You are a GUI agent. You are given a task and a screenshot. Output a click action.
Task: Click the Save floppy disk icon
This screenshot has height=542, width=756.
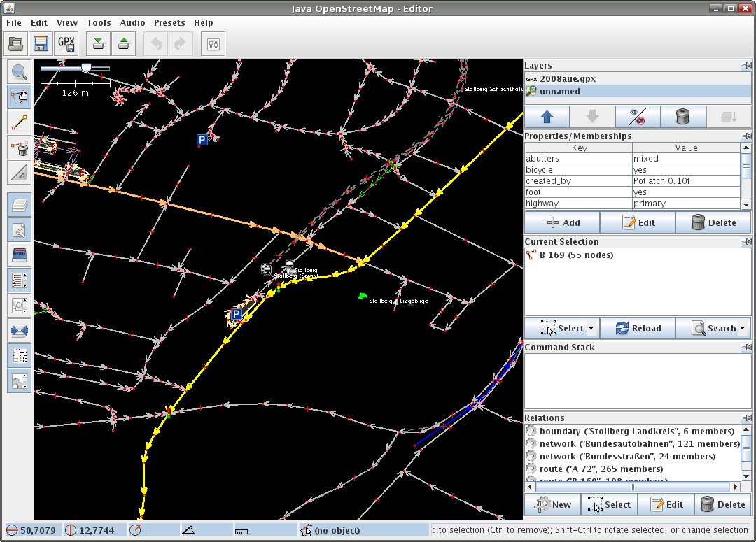click(x=41, y=44)
